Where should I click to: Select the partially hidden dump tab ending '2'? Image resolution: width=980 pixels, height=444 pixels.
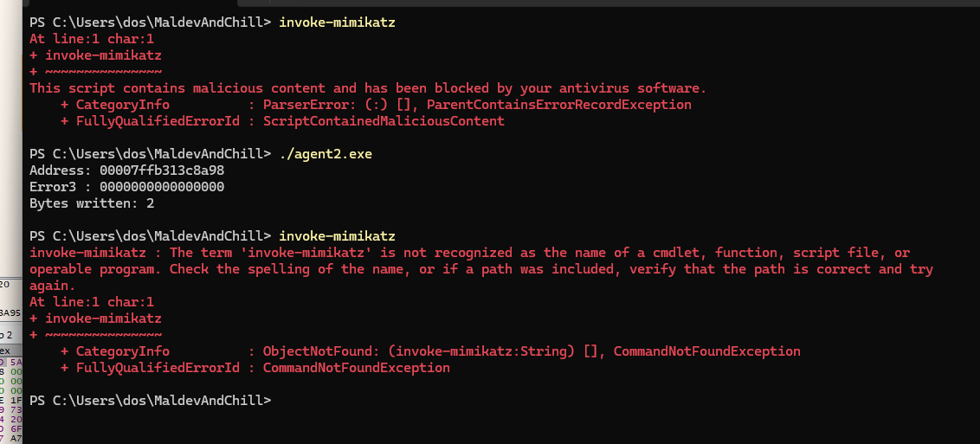coord(6,335)
